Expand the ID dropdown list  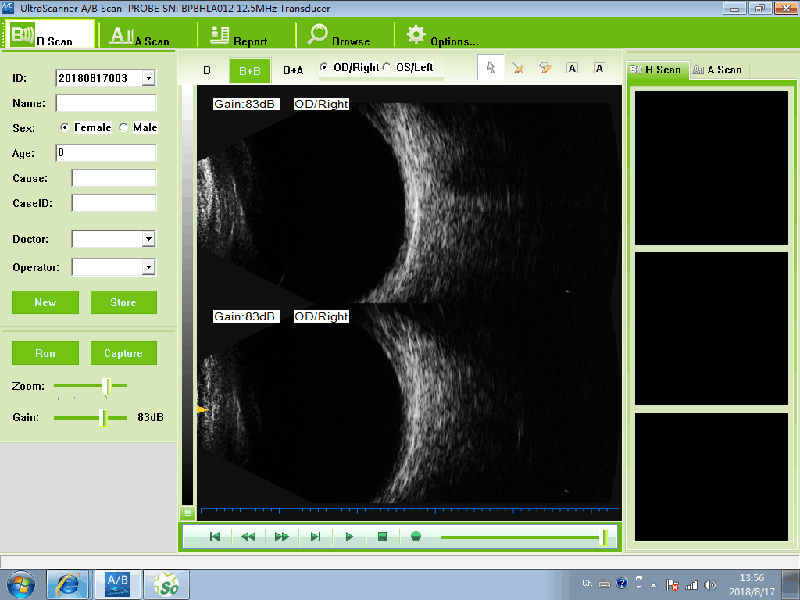(x=148, y=78)
